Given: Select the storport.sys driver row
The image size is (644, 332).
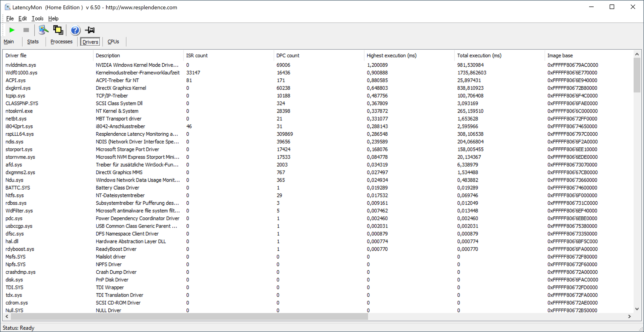Looking at the screenshot, I should tap(318, 149).
